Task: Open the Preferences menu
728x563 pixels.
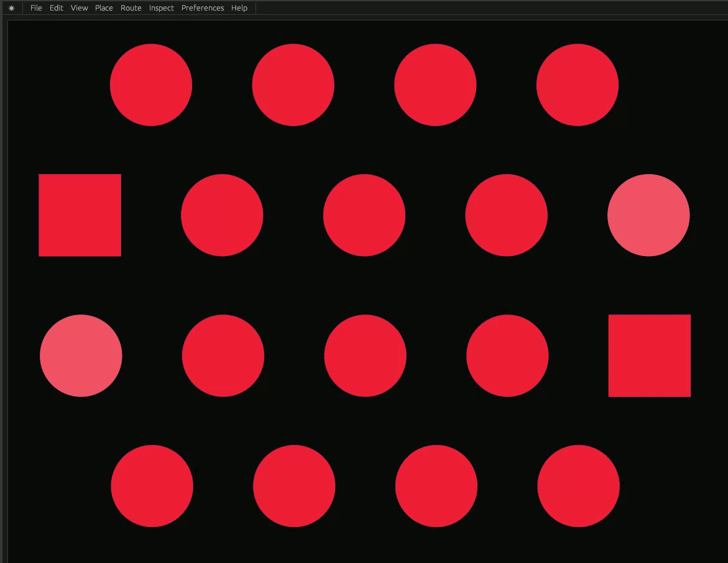Action: tap(202, 8)
